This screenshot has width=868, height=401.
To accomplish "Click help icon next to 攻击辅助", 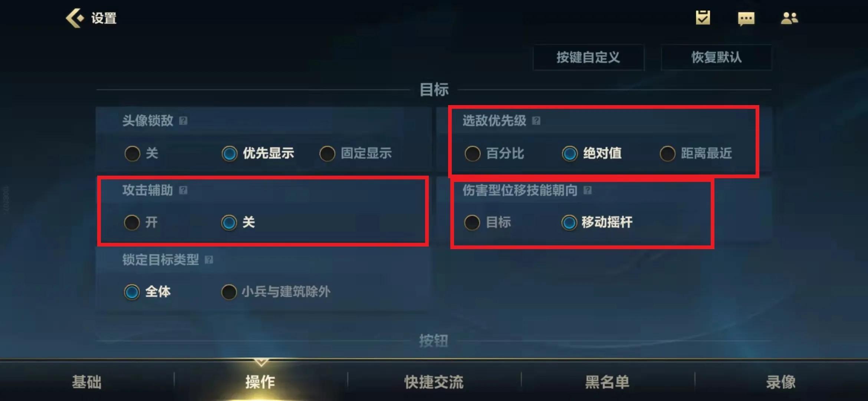I will [x=183, y=190].
